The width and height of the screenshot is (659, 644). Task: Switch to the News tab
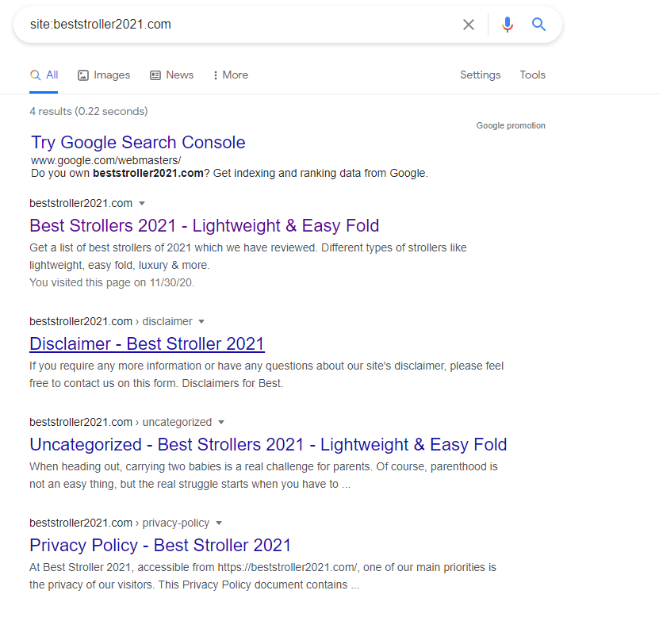coord(172,75)
